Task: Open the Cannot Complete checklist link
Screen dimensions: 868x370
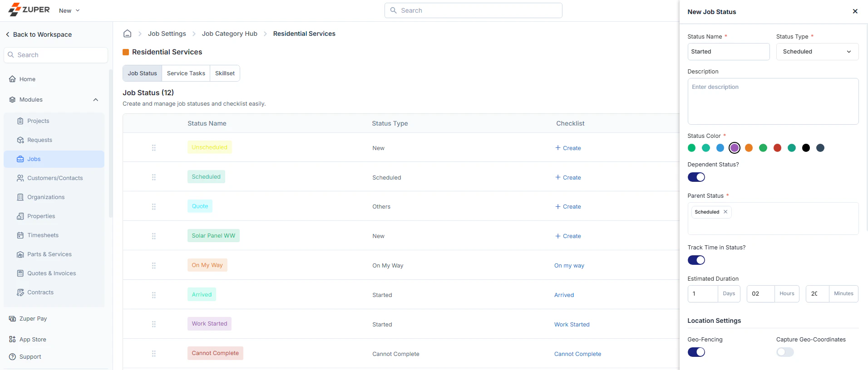Action: pos(577,354)
